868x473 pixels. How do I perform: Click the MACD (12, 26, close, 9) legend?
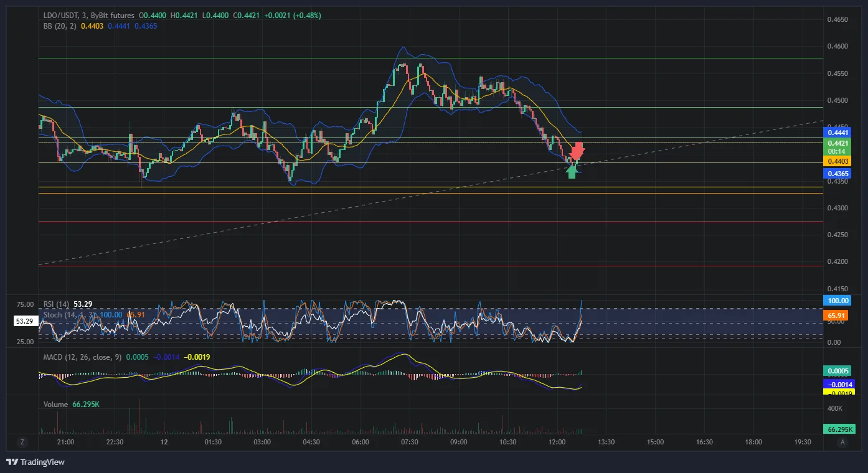pyautogui.click(x=82, y=357)
